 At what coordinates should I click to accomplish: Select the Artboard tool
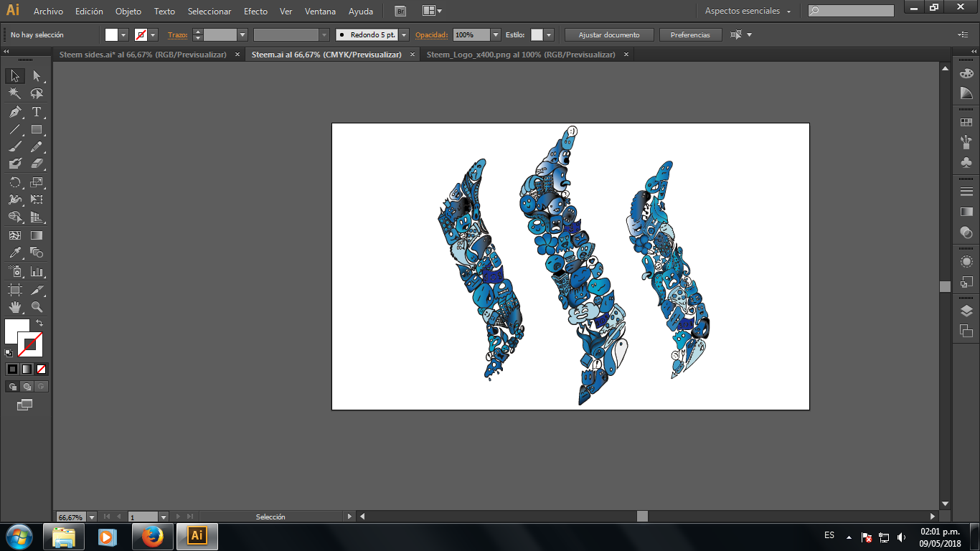point(14,290)
